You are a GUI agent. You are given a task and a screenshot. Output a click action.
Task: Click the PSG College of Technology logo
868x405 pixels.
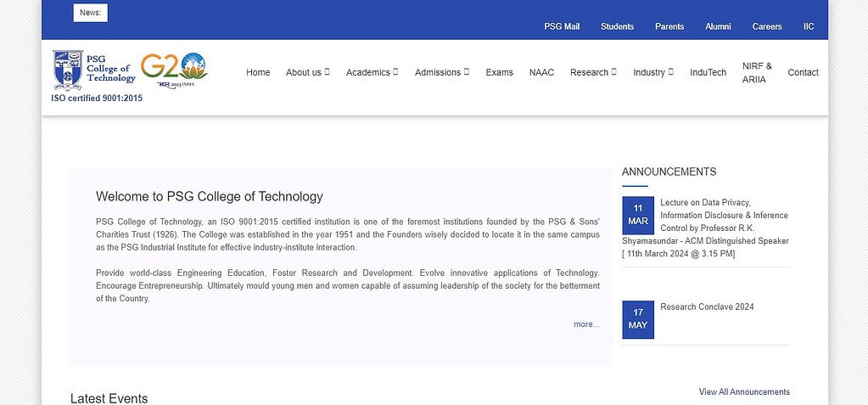pos(94,70)
